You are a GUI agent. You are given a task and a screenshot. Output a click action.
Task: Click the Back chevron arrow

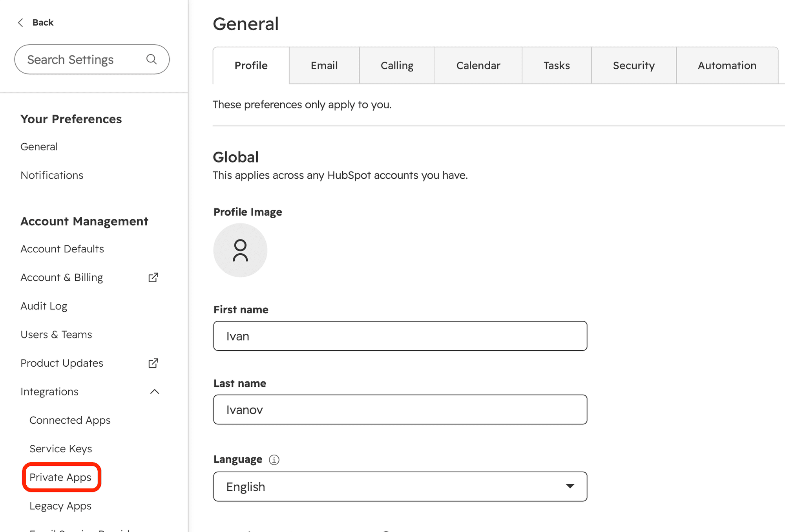(x=21, y=23)
